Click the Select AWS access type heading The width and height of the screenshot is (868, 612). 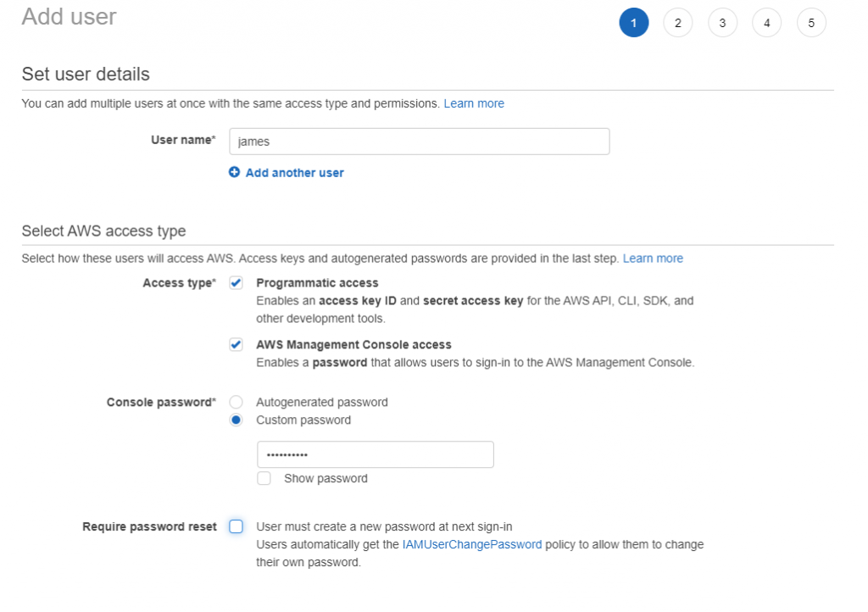103,231
